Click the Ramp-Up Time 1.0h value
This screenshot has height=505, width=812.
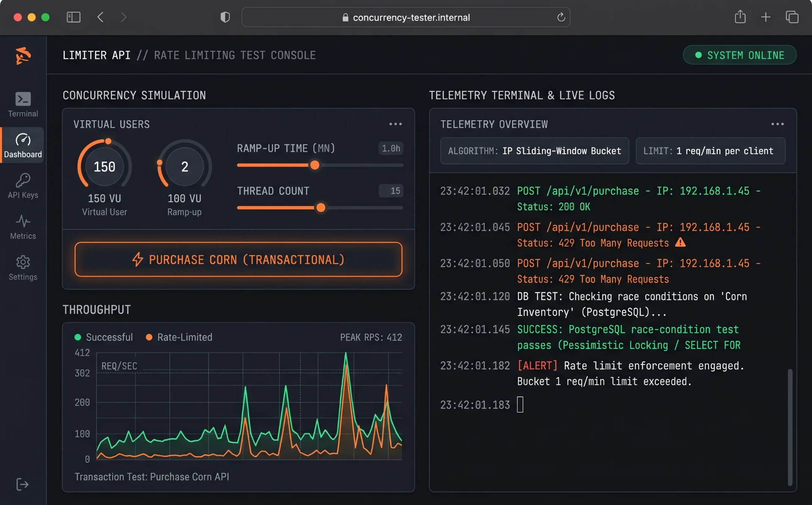pyautogui.click(x=391, y=148)
